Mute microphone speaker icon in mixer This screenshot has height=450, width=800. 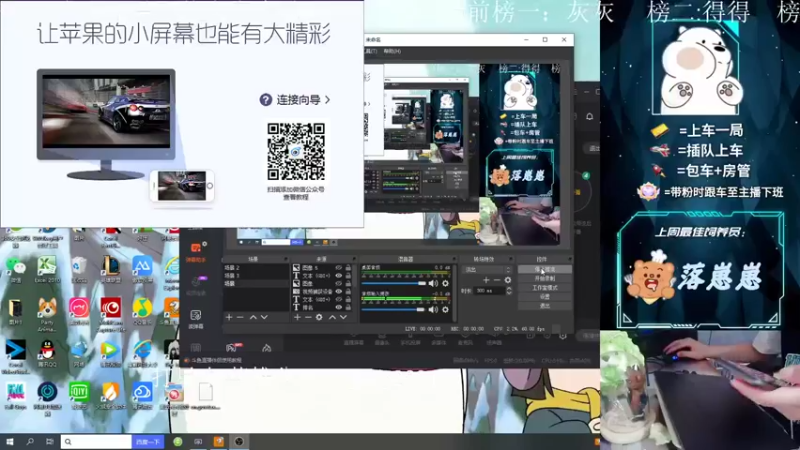tap(433, 309)
